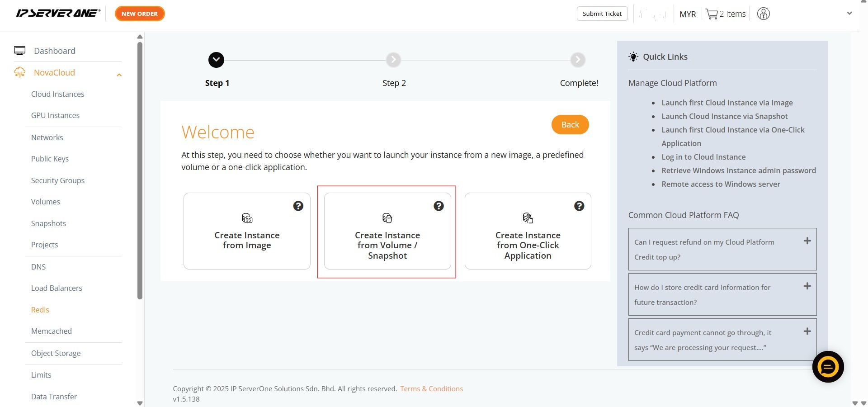Click the user profile avatar icon
This screenshot has height=407, width=868.
(x=763, y=14)
